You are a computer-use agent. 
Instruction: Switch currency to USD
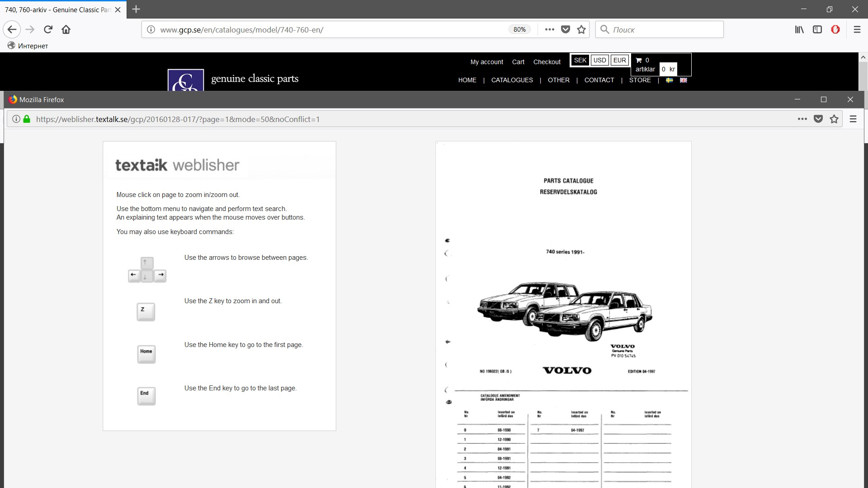[x=599, y=60]
